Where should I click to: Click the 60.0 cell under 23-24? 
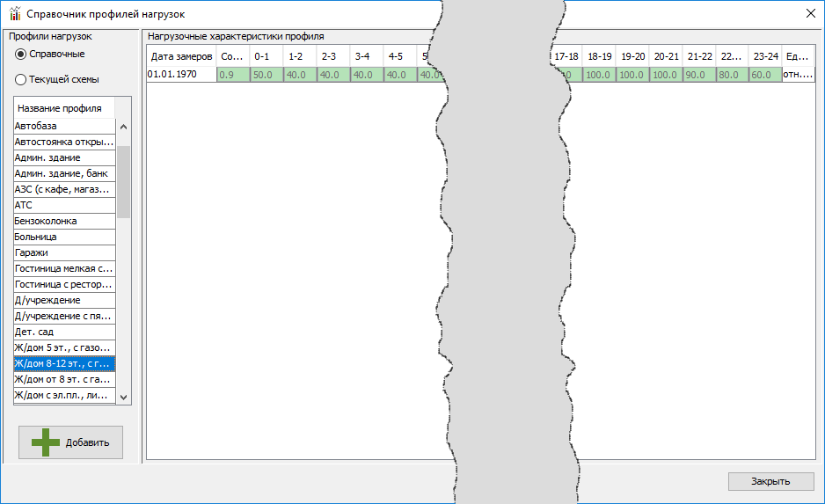pos(766,75)
